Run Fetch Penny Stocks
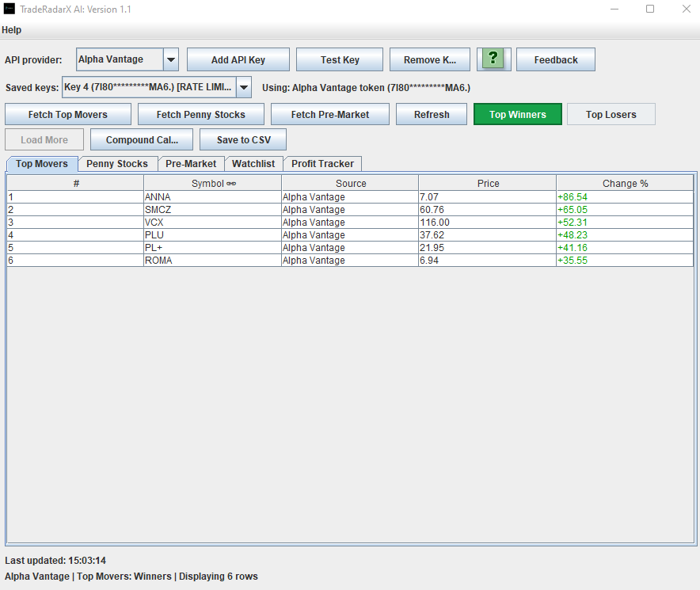This screenshot has height=590, width=700. pyautogui.click(x=200, y=114)
